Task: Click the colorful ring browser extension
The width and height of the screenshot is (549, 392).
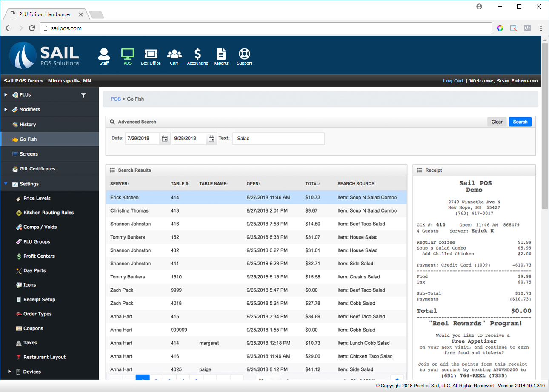Action: pyautogui.click(x=500, y=28)
